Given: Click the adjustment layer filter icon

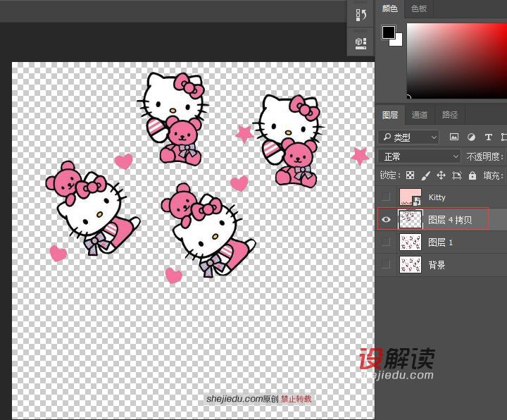Looking at the screenshot, I should click(x=471, y=137).
